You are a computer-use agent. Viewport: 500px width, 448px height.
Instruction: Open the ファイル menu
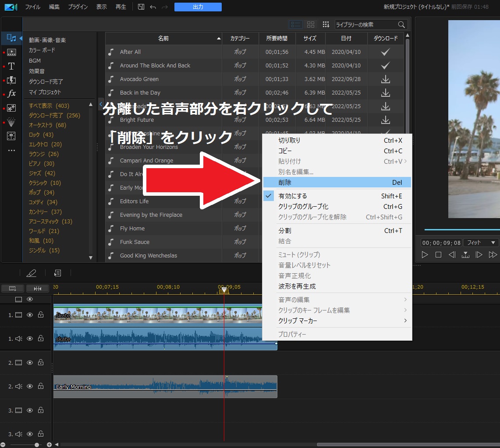point(33,7)
